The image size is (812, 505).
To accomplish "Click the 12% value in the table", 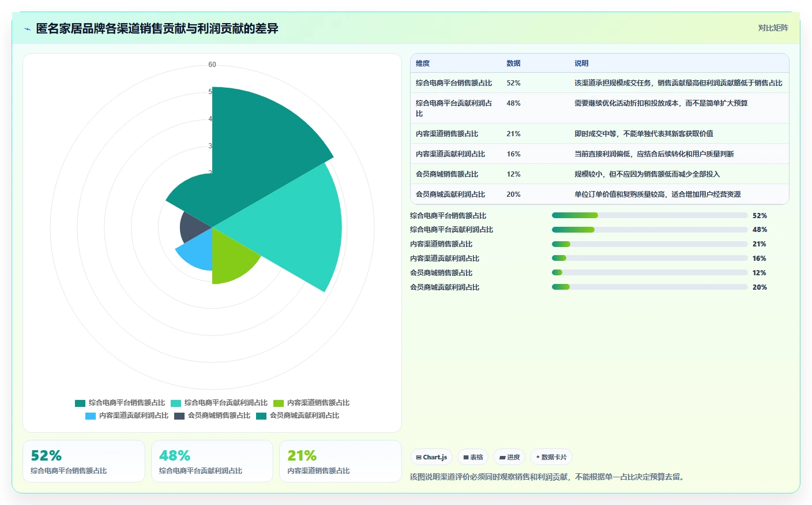I will coord(513,174).
